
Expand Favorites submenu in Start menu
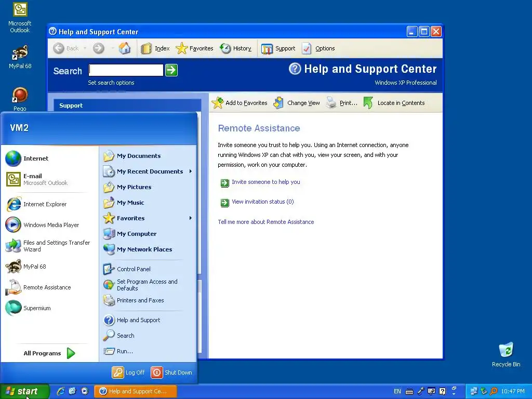click(x=148, y=218)
